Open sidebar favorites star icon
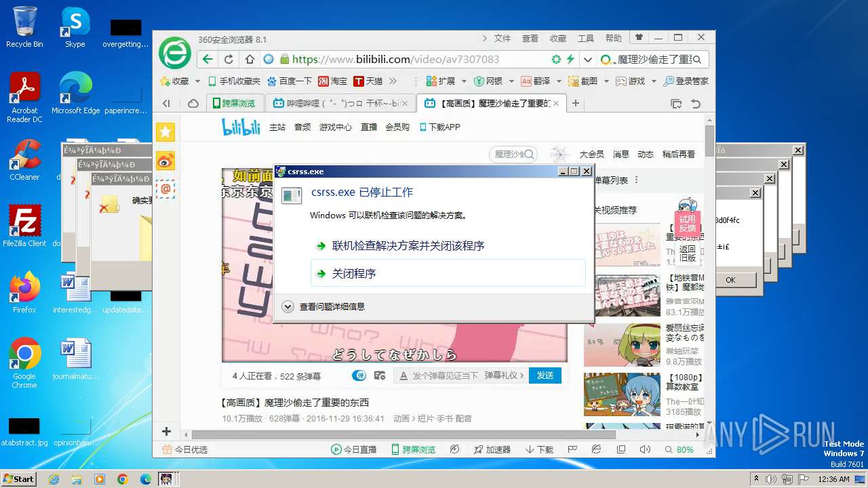Screen dimensions: 868x488 165,132
